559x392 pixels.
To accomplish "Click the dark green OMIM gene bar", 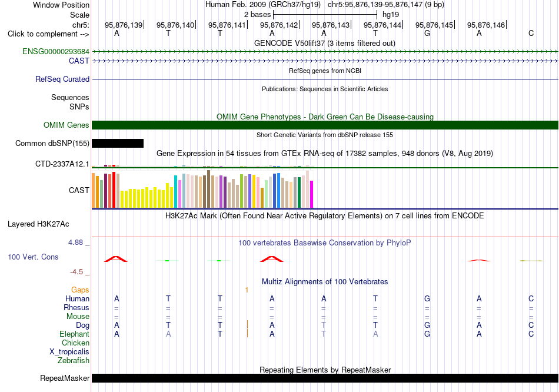I will pyautogui.click(x=325, y=125).
